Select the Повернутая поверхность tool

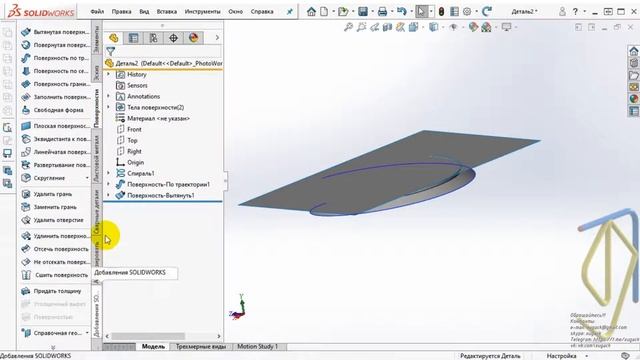[x=55, y=45]
